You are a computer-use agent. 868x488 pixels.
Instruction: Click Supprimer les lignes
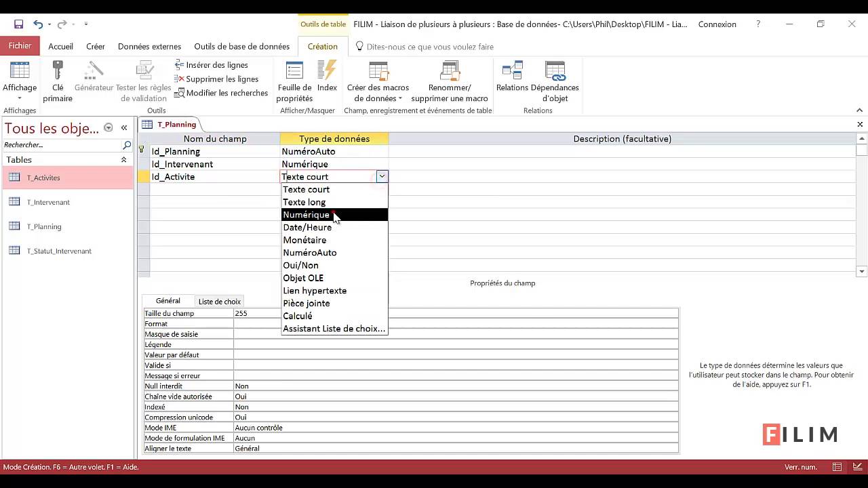coord(217,79)
